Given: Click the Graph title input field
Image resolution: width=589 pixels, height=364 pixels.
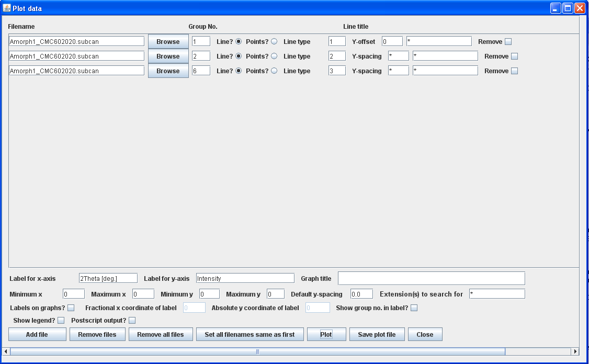Looking at the screenshot, I should point(431,278).
